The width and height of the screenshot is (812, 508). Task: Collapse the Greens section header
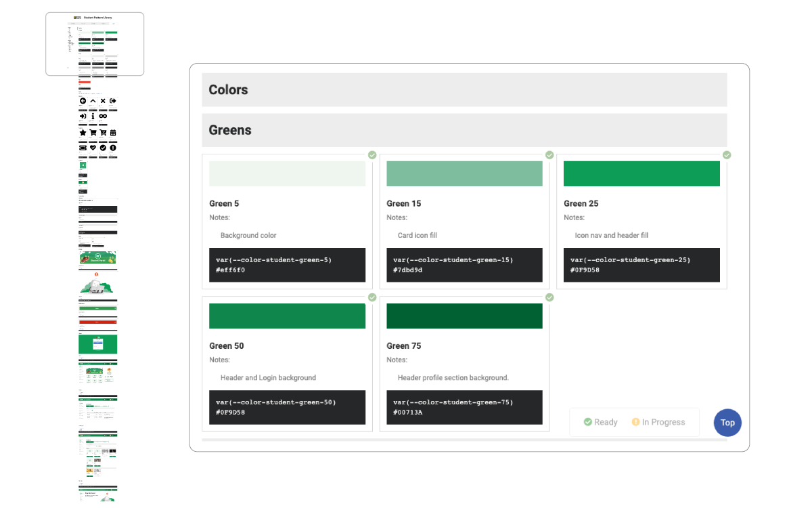click(x=464, y=130)
